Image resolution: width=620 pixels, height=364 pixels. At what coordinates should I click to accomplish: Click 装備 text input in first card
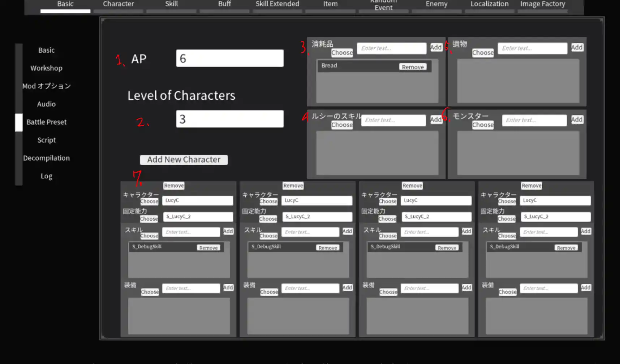click(191, 288)
